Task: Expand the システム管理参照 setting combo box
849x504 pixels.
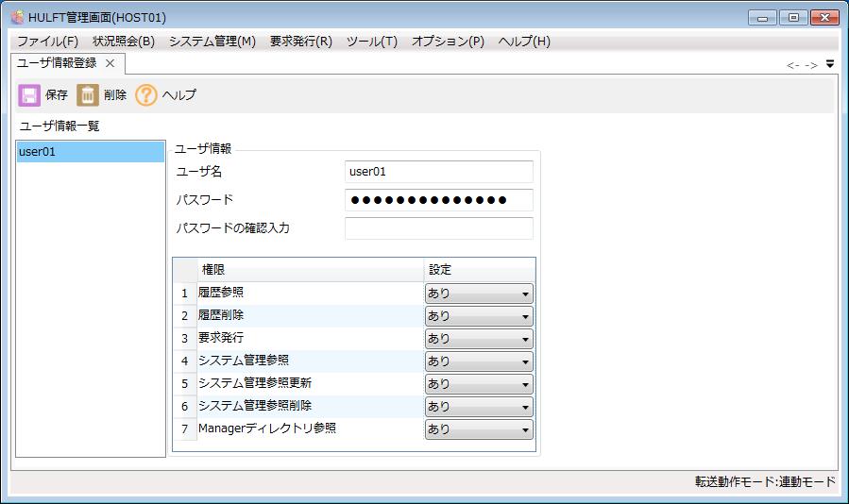Action: pyautogui.click(x=479, y=361)
